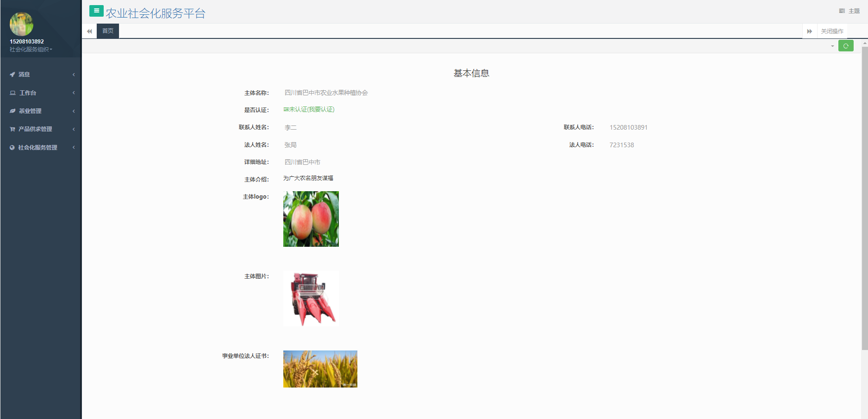Expand the 社会化服务组织 user dropdown

(31, 50)
